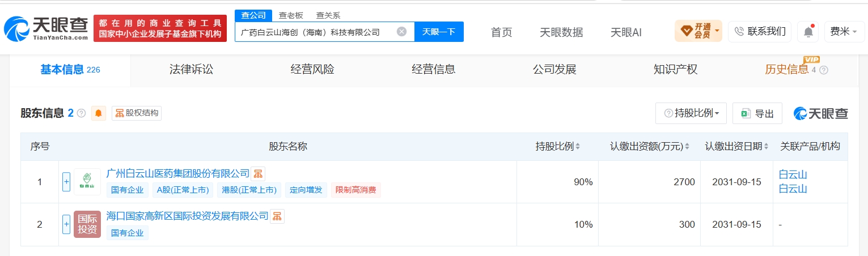868x256 pixels.
Task: Click the help icon next to 股东信息
Action: pyautogui.click(x=81, y=113)
